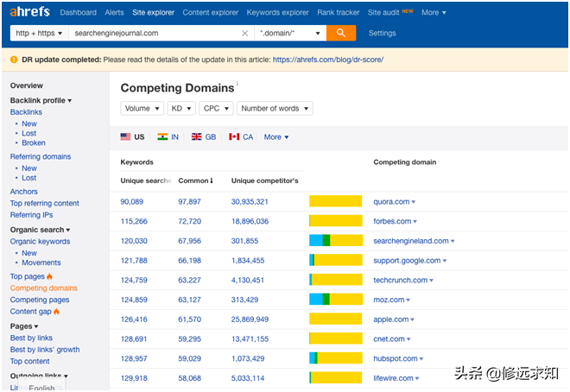Screen dimensions: 570x392
Task: Click the flame icon beside Top pages
Action: (x=50, y=276)
